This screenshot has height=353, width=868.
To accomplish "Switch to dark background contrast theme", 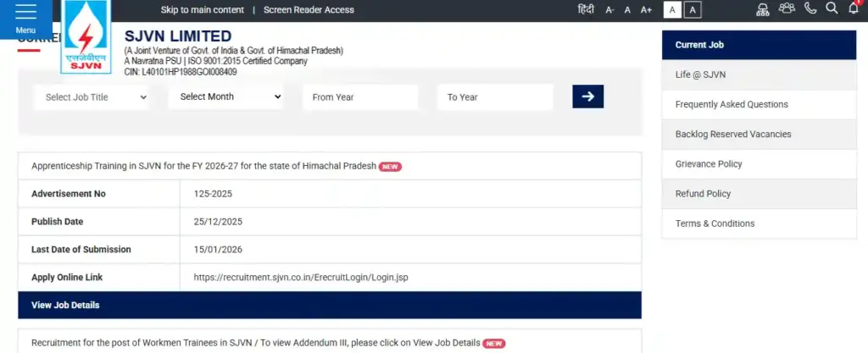I will coord(693,10).
